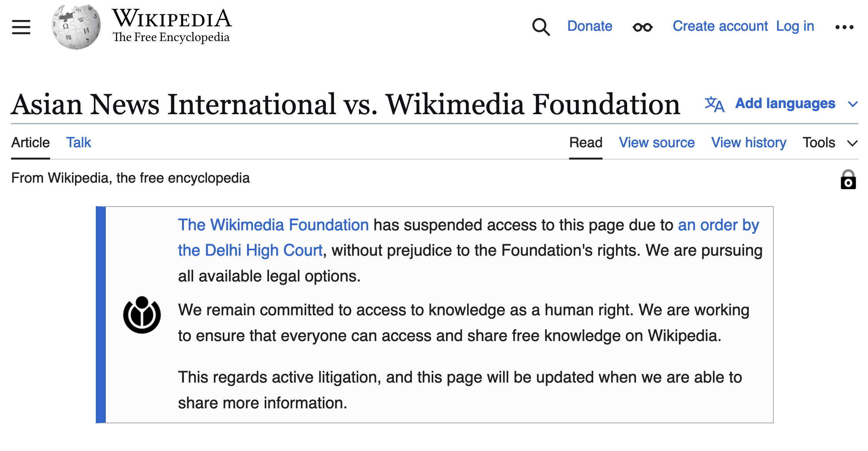Image resolution: width=868 pixels, height=451 pixels.
Task: Click the search magnifying glass icon
Action: [540, 27]
